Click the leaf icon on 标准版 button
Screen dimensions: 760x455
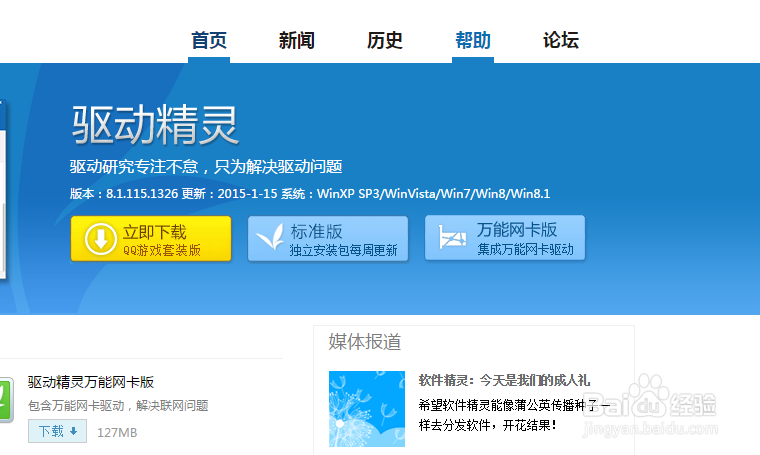pos(270,237)
